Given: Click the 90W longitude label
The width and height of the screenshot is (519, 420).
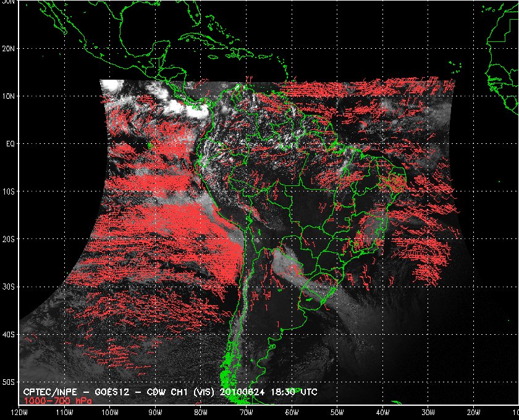Looking at the screenshot, I should point(155,413).
